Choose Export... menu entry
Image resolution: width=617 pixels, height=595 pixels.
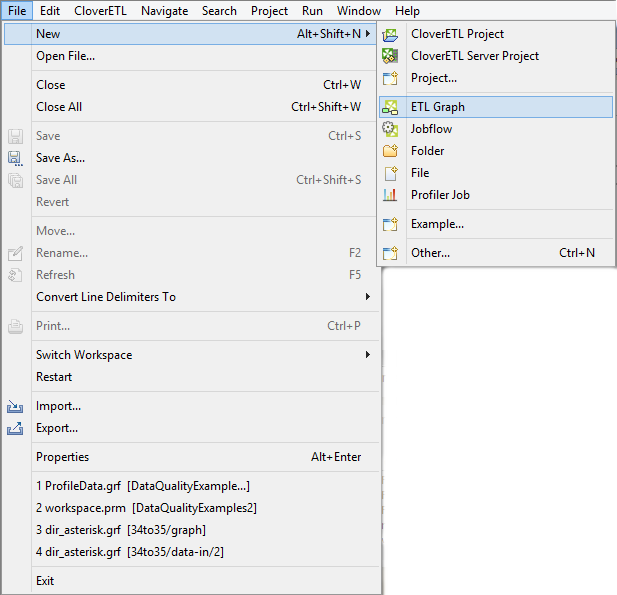point(191,428)
